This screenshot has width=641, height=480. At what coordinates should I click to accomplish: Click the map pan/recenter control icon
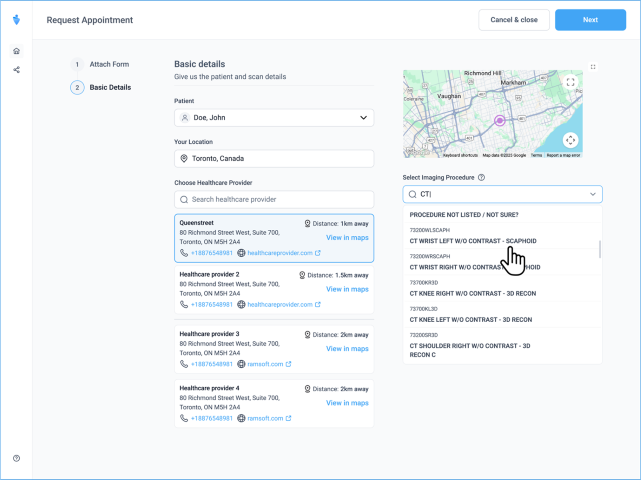click(570, 141)
